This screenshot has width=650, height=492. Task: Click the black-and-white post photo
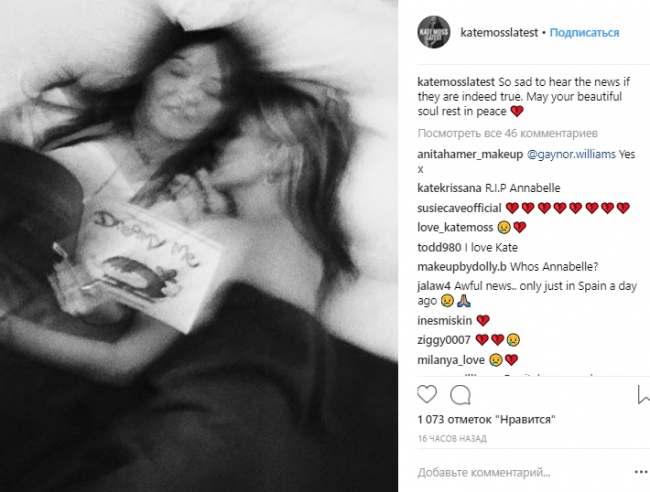tap(199, 246)
